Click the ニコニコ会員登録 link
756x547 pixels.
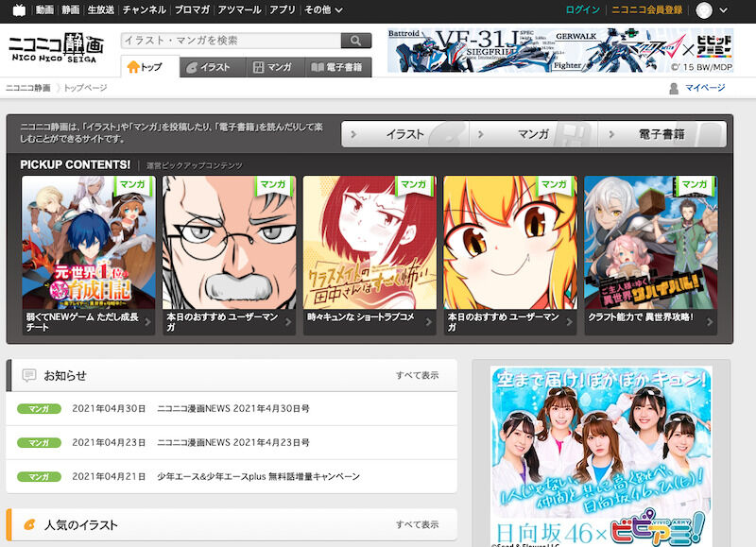[647, 9]
